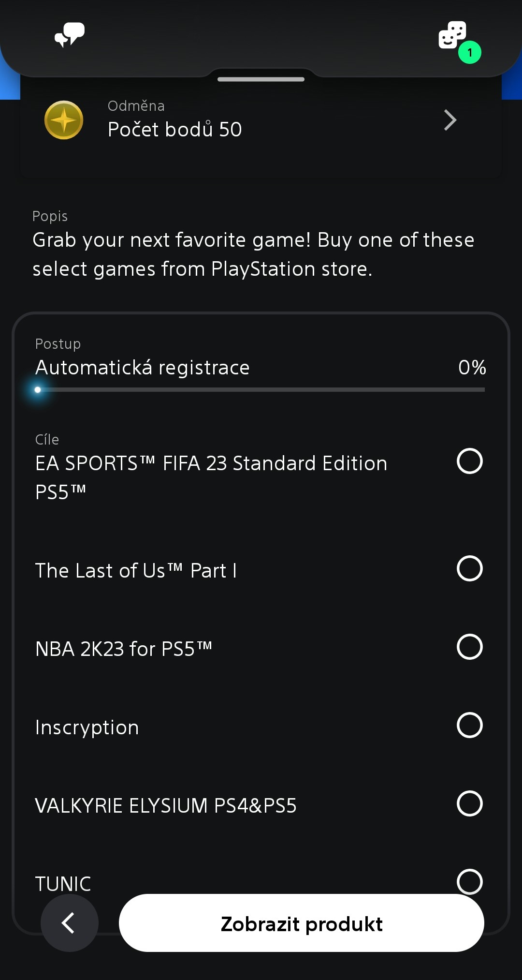Expand the Odměna reward chevron

[x=450, y=120]
